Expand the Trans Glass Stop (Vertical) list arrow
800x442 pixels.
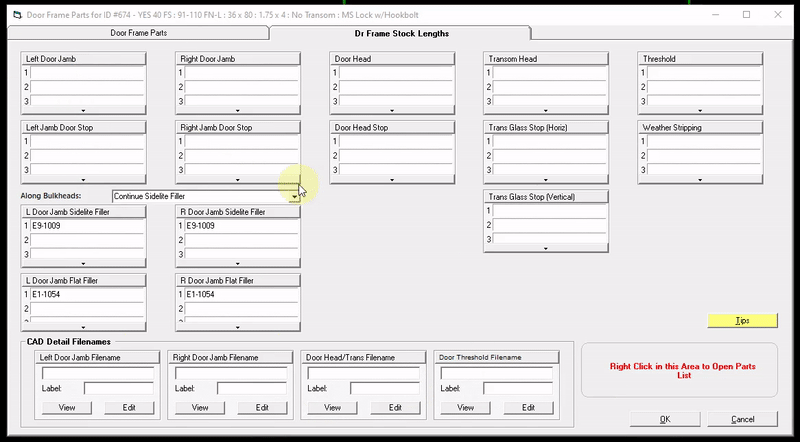point(546,248)
